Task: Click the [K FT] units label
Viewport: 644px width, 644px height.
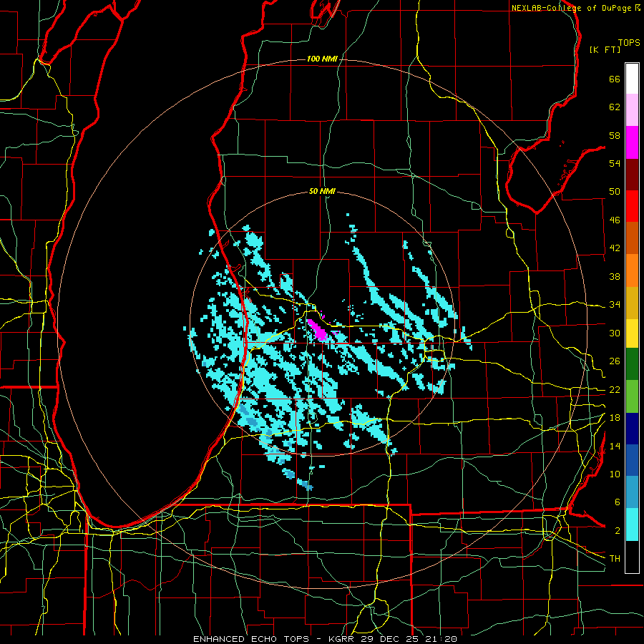Action: (605, 49)
